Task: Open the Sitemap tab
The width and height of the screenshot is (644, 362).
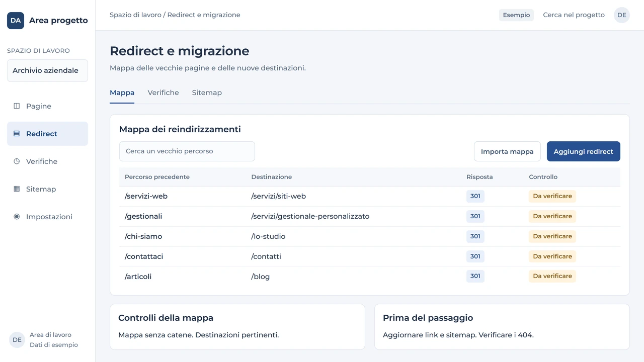Action: point(207,93)
